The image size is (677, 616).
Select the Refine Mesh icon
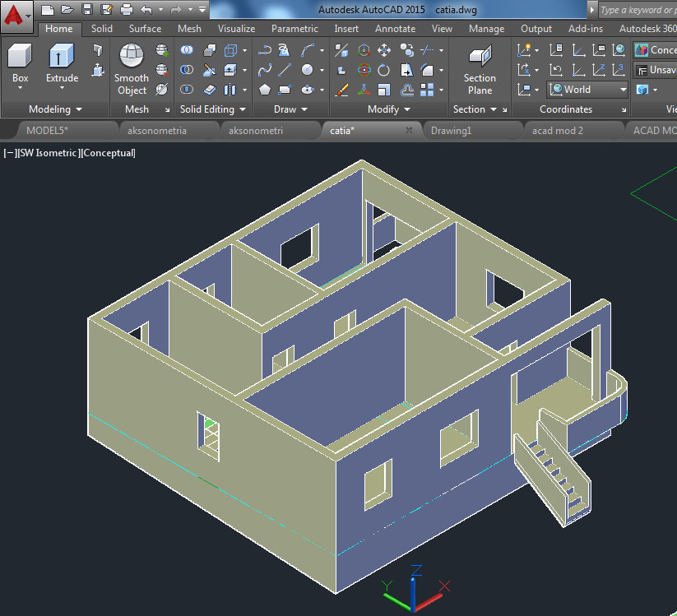click(162, 90)
